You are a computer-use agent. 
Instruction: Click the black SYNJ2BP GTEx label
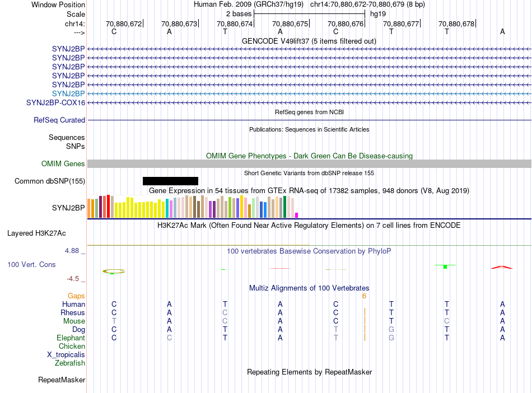(x=68, y=208)
